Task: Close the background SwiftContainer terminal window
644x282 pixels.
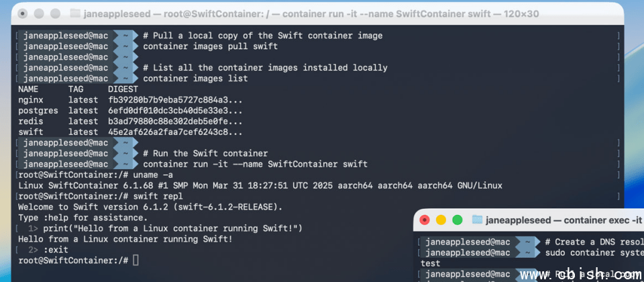Action: pyautogui.click(x=23, y=13)
